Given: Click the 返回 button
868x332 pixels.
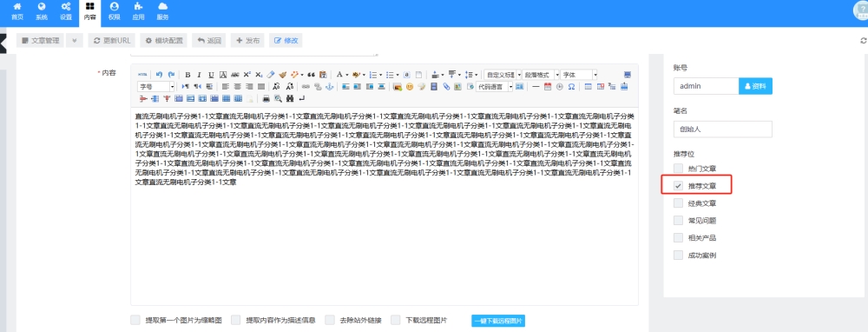Looking at the screenshot, I should click(x=209, y=41).
